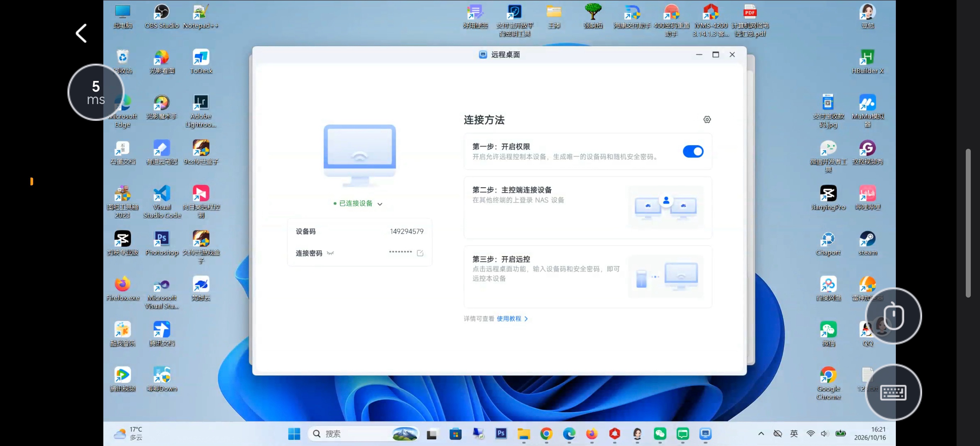Screen dimensions: 980x446
Task: Open 百度网盘 desktop shortcut
Action: [828, 288]
